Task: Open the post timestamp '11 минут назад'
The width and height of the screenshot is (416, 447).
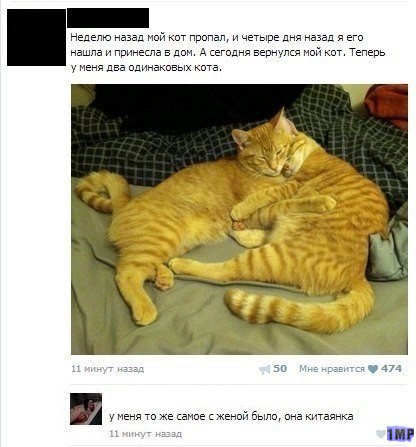Action: point(108,369)
